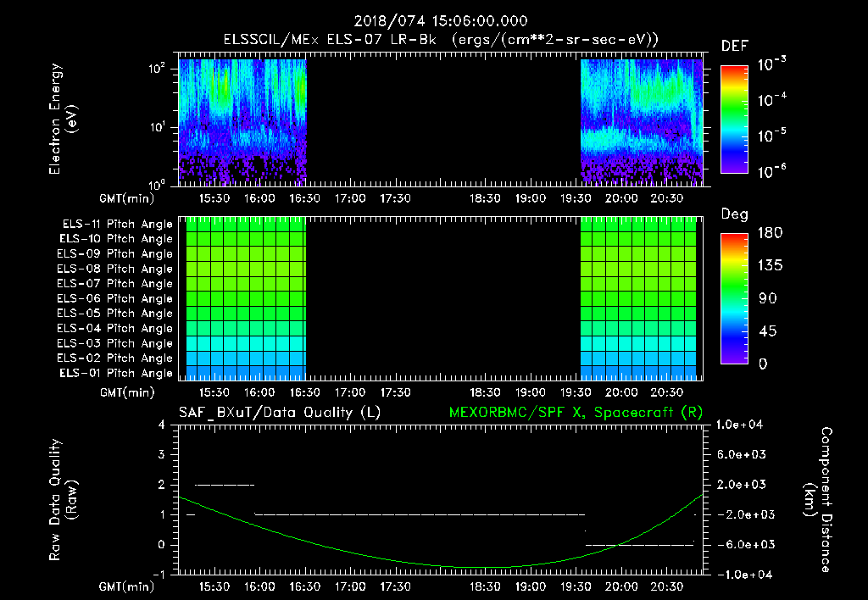This screenshot has width=868, height=600.
Task: Click the green MEXORBMC/SPF X, Spacecraft (R) legend
Action: click(x=576, y=413)
